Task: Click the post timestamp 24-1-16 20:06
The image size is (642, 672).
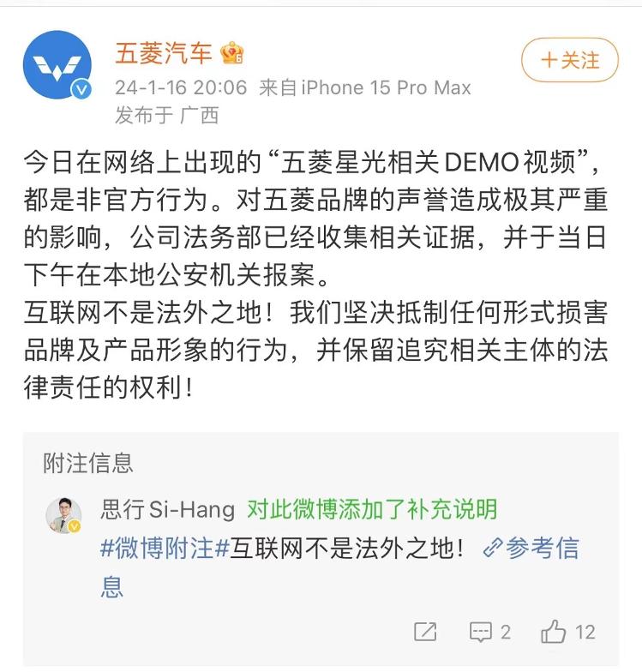Action: (181, 87)
